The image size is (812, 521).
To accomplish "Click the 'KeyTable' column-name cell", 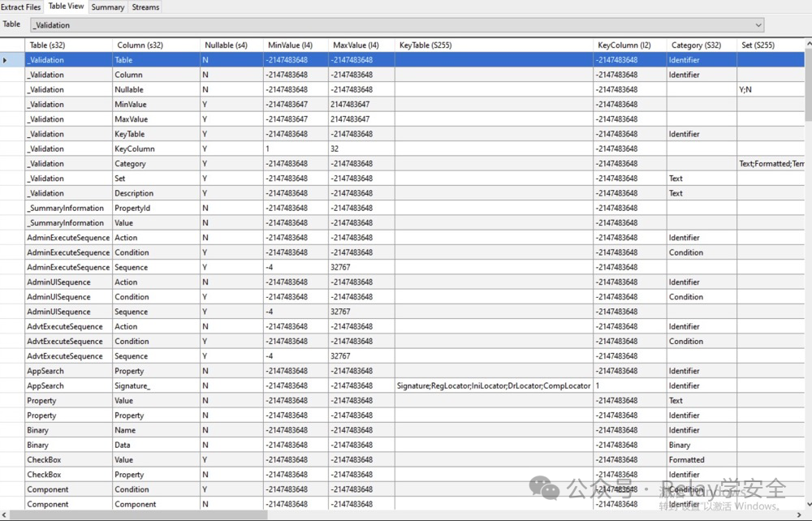I will [x=156, y=134].
